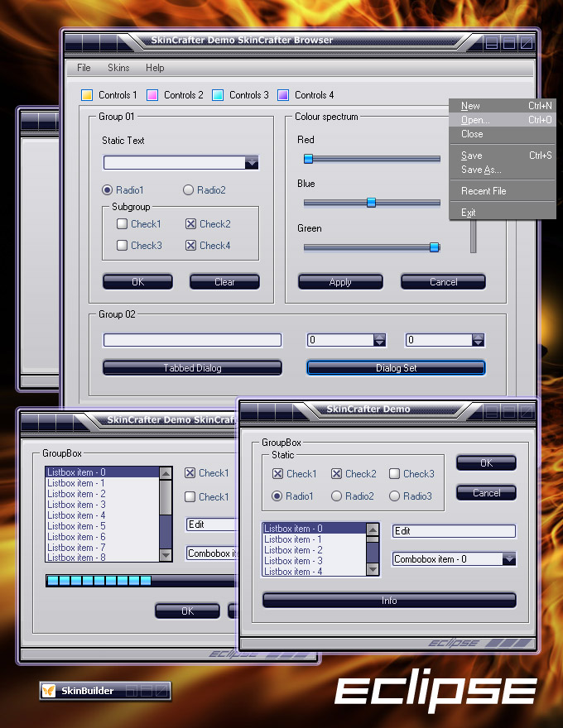
Task: Toggle the Check3 checkbox in Subgroup
Action: pyautogui.click(x=122, y=246)
